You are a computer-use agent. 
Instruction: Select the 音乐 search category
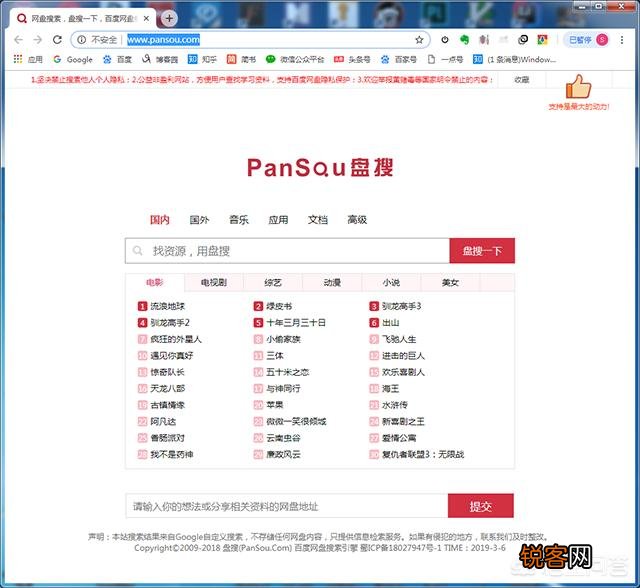239,220
